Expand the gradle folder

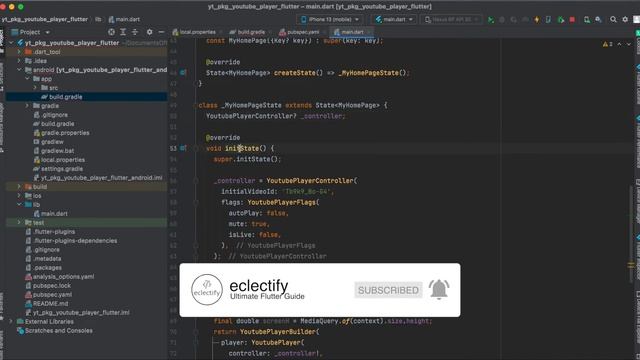click(27, 106)
